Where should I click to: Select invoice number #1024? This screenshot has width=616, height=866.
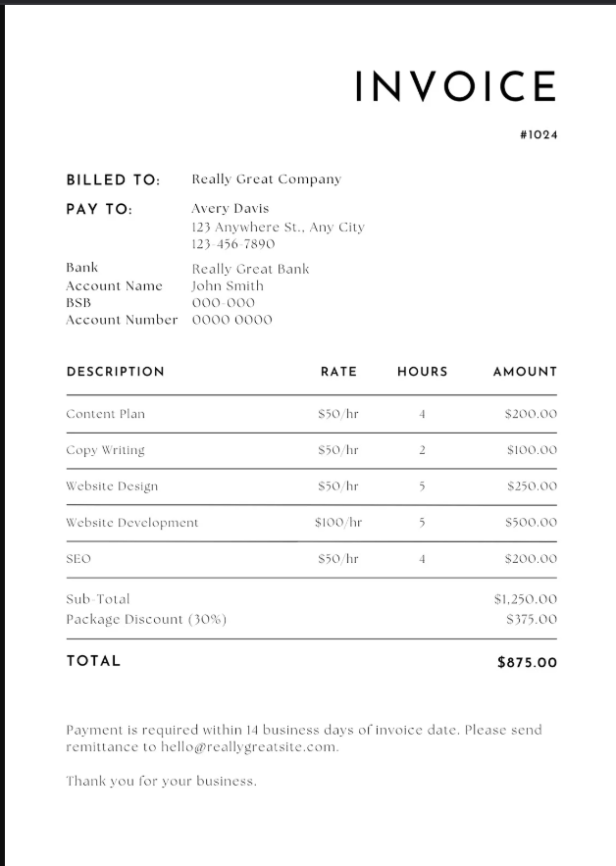(x=539, y=135)
